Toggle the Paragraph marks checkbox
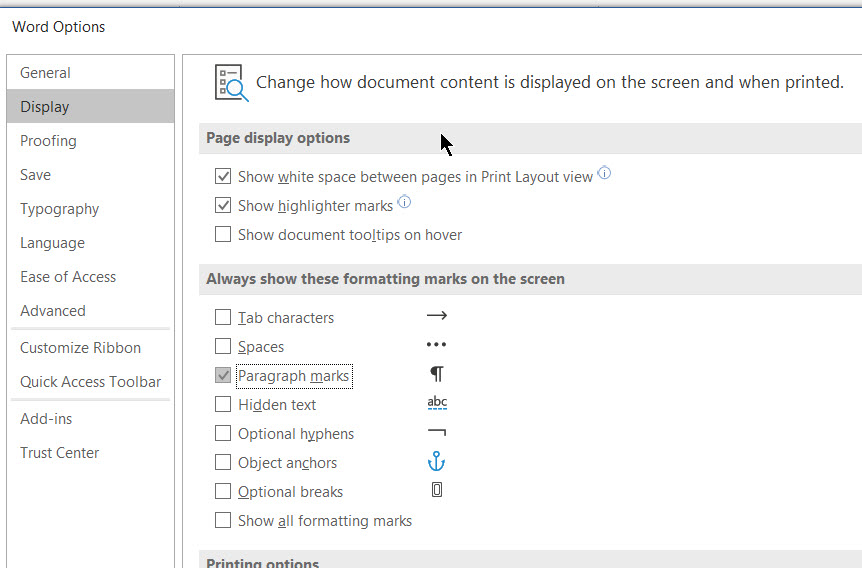 pyautogui.click(x=223, y=376)
